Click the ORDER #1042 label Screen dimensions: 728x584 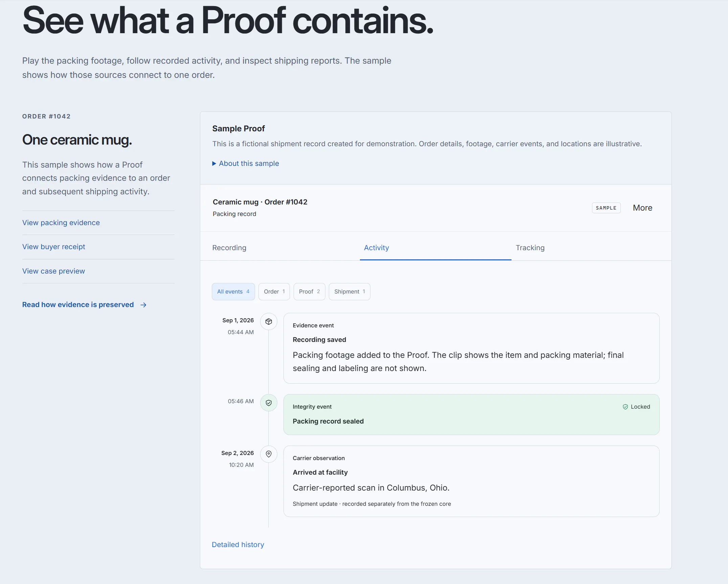coord(46,116)
